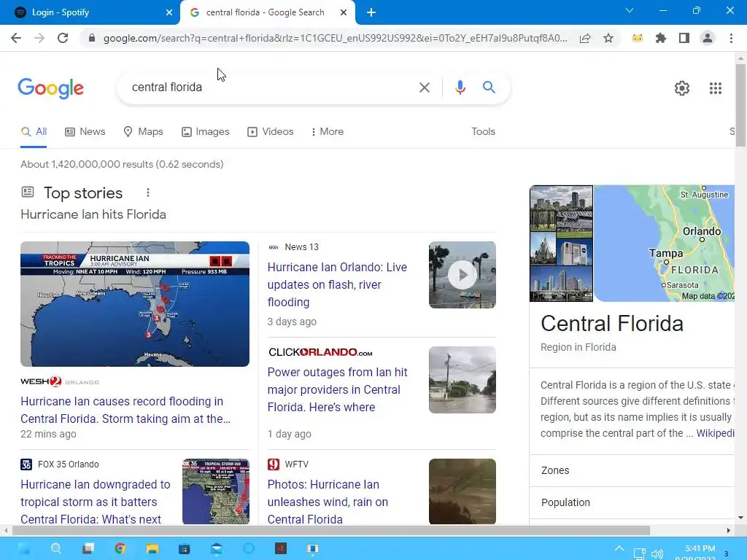Screen dimensions: 747x560
Task: Open the Florida map in knowledge panel
Action: pyautogui.click(x=664, y=244)
